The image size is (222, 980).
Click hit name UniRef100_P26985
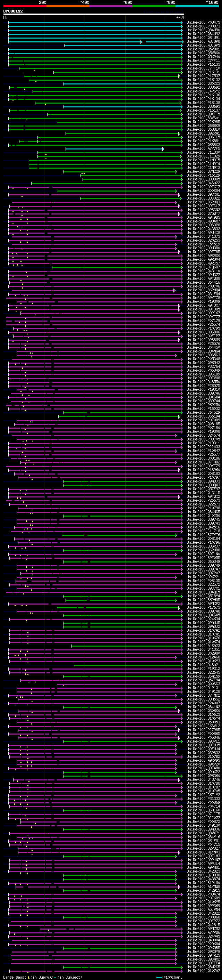pos(203,122)
